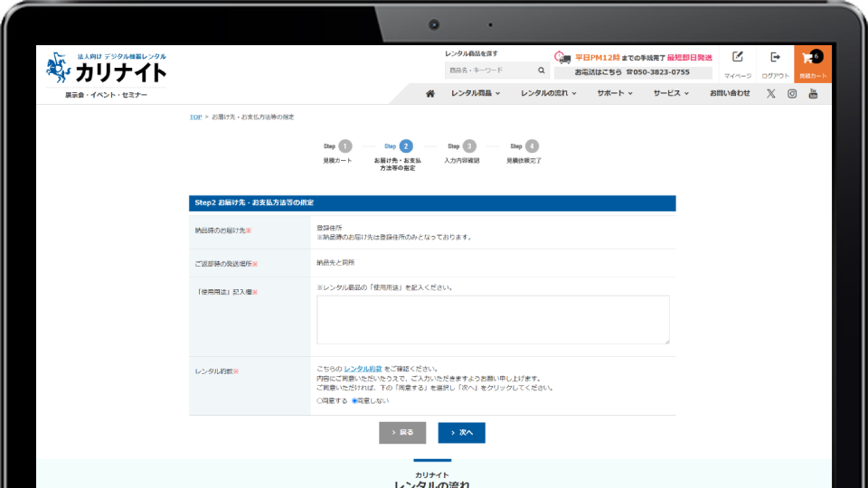The width and height of the screenshot is (868, 488).
Task: Expand the サービス menu
Action: tap(671, 93)
